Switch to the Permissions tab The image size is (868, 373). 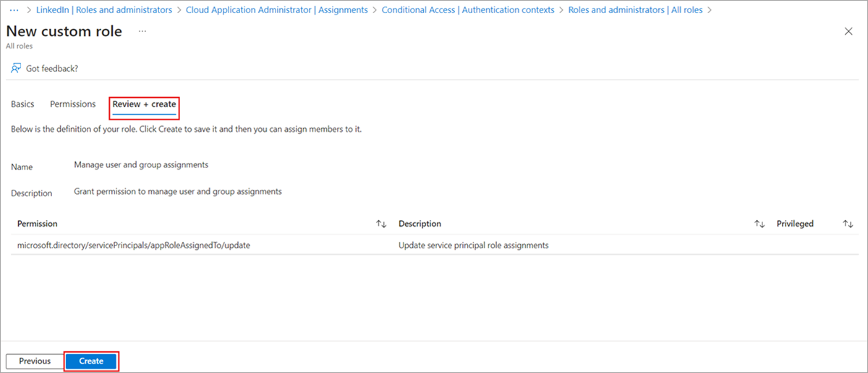pyautogui.click(x=73, y=104)
